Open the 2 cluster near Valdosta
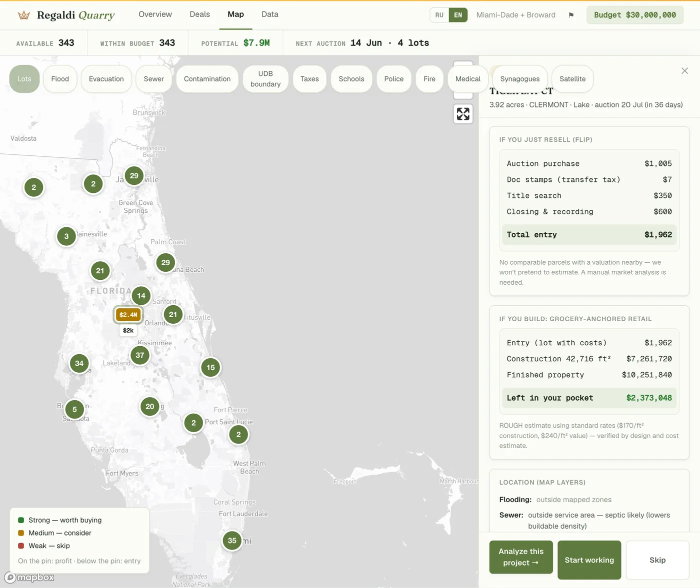This screenshot has width=700, height=588. (x=34, y=188)
